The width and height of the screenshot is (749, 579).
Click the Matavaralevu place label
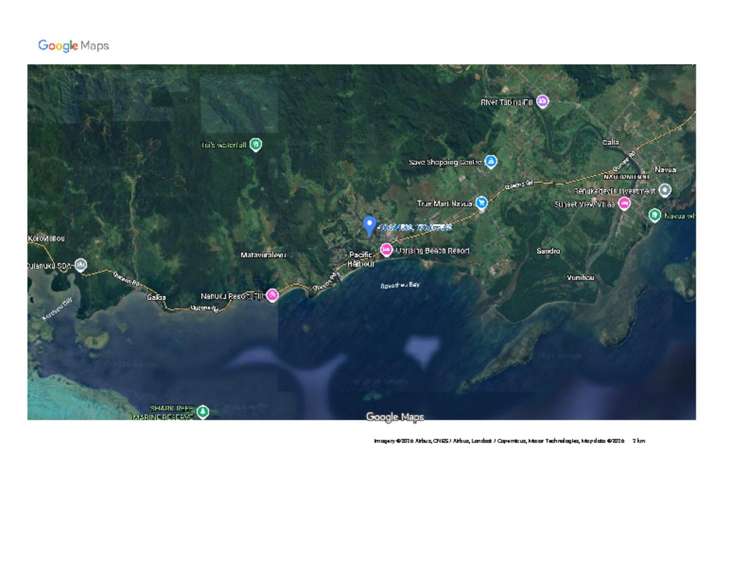263,255
